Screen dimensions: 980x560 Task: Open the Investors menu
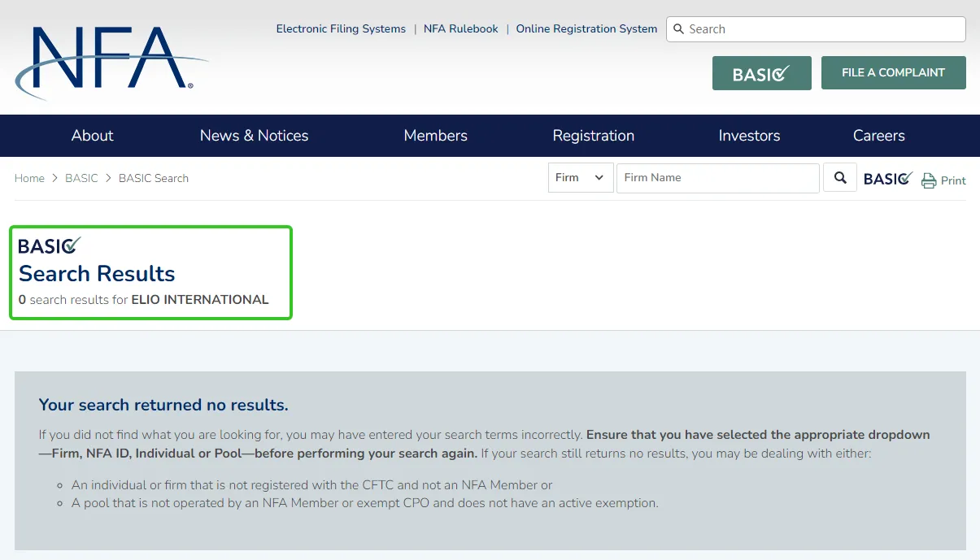click(x=749, y=136)
